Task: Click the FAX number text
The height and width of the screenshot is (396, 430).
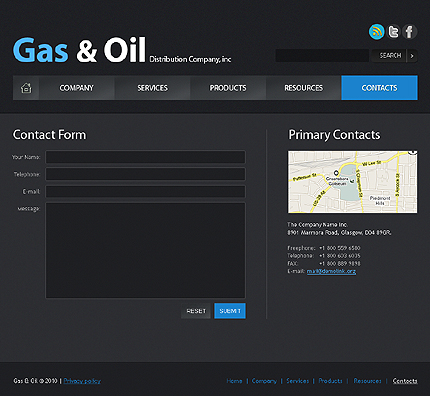Action: coord(340,264)
